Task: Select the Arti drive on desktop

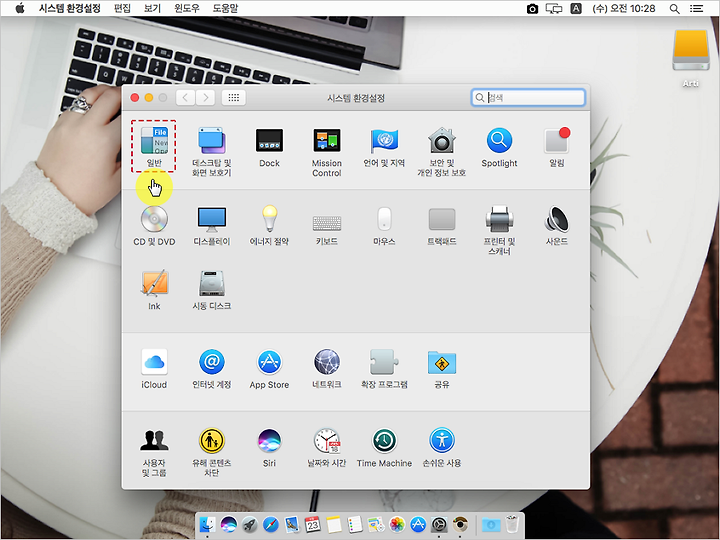Action: tap(691, 58)
